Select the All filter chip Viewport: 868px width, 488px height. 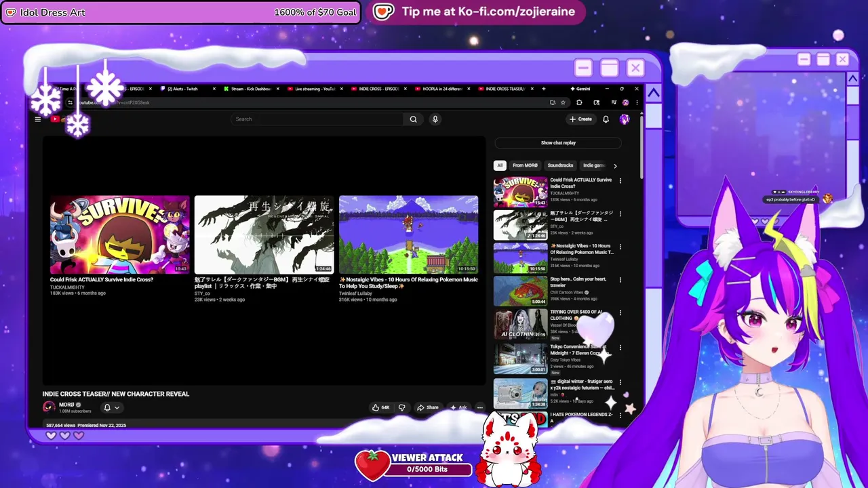point(500,165)
